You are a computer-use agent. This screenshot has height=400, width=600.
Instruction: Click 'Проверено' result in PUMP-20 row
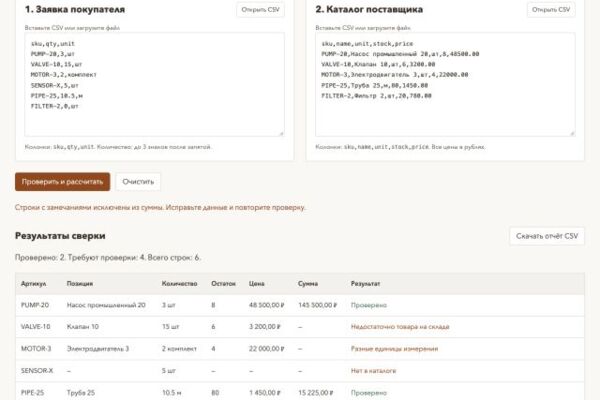point(369,305)
